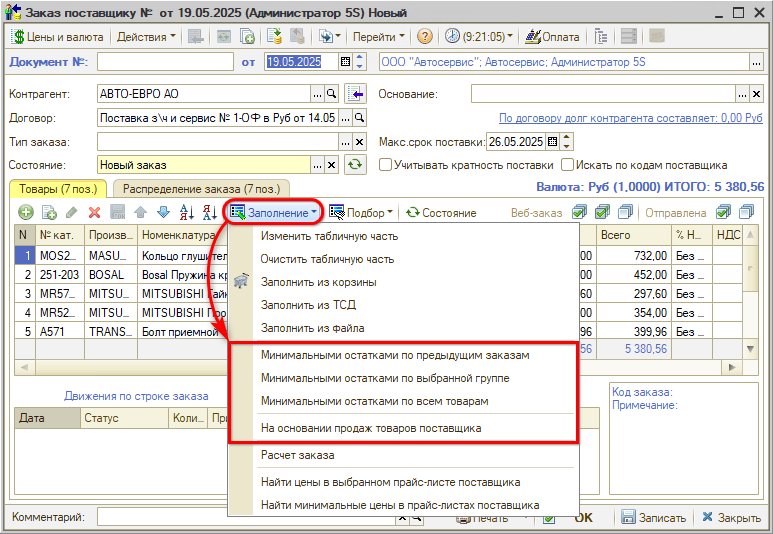Open the Действия dropdown menu

click(145, 36)
